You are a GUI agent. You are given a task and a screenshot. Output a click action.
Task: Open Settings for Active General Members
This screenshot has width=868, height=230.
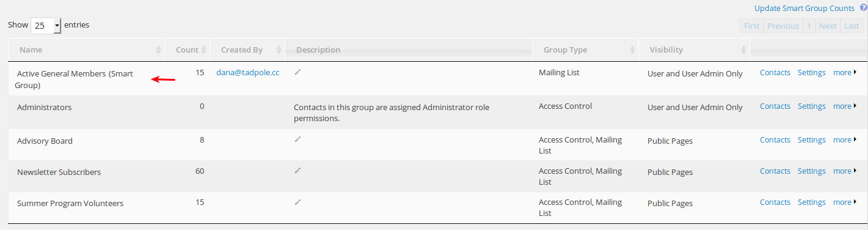812,73
